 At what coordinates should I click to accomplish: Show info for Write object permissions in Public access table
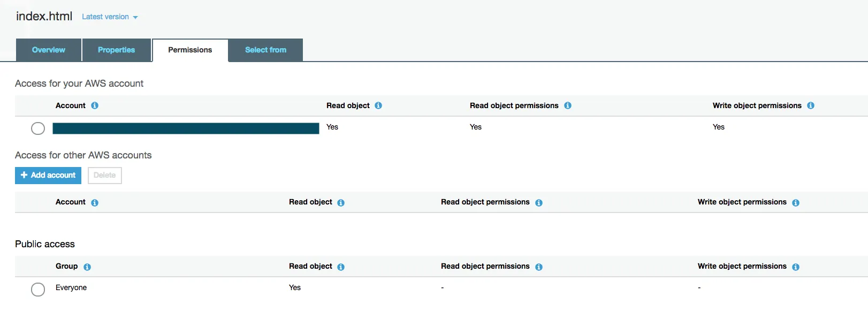tap(796, 267)
